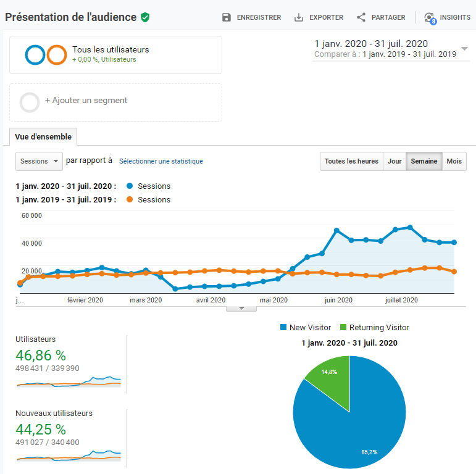Click '491 027 / 340 400' new users comparison
The image size is (476, 474).
[x=48, y=442]
